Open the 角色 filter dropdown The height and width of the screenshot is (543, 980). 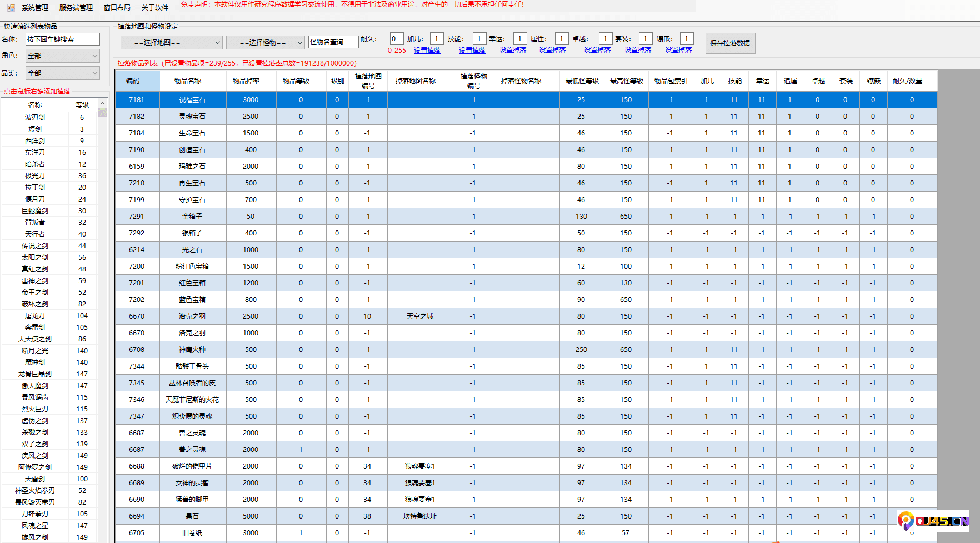click(63, 56)
